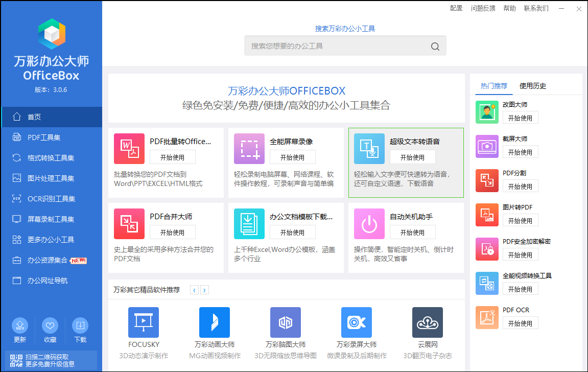The height and width of the screenshot is (372, 588).
Task: Open the 超级文本转语音 tool icon
Action: tap(369, 149)
